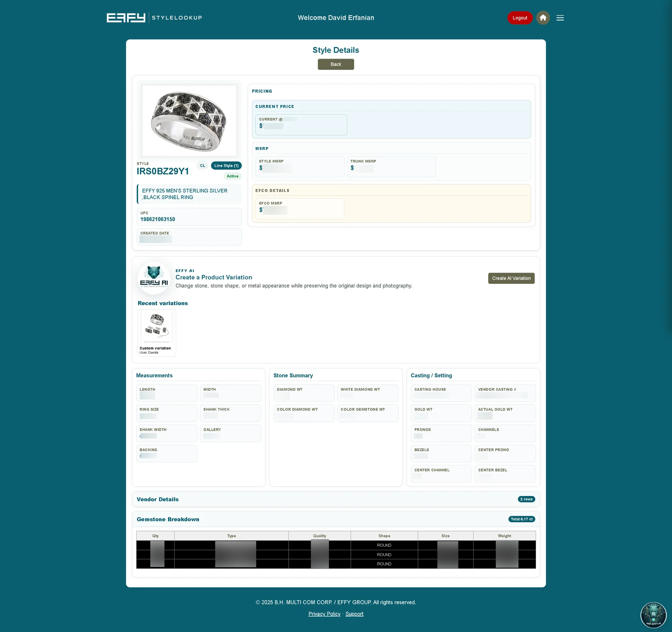Click the Size column header
The image size is (672, 632).
[445, 536]
